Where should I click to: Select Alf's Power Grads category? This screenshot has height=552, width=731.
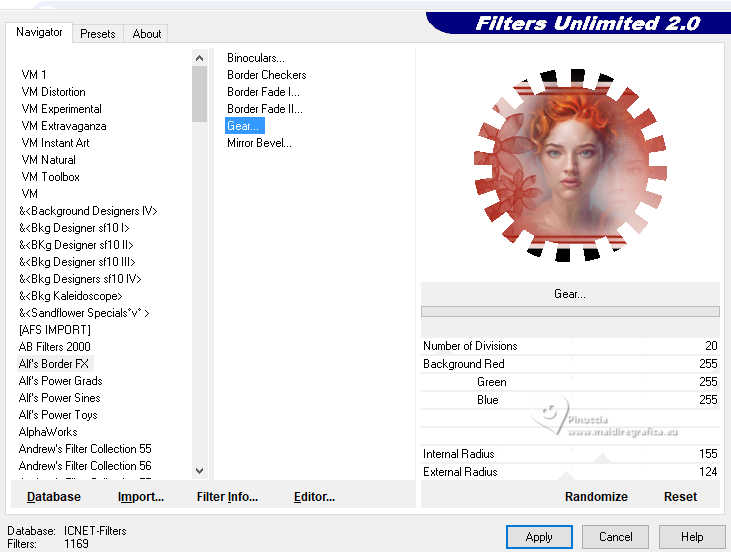click(x=61, y=381)
